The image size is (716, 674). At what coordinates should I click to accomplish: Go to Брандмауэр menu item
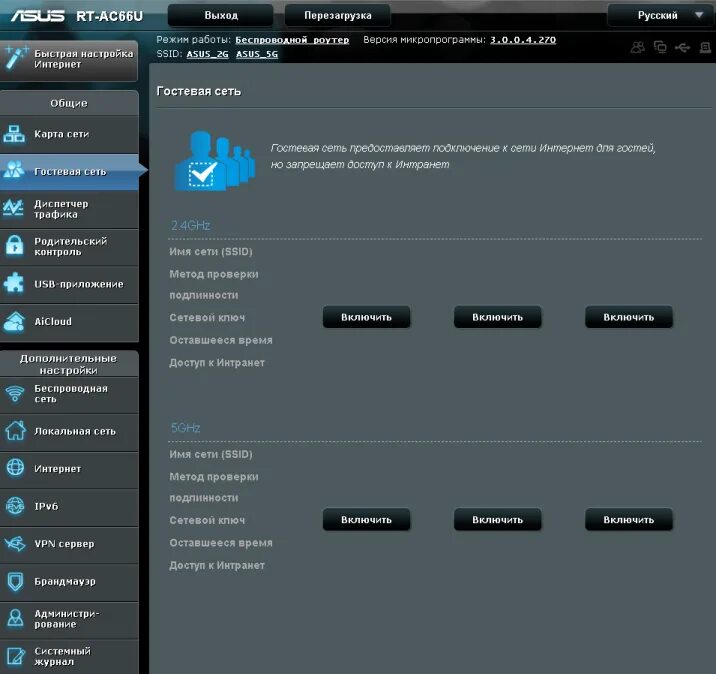pyautogui.click(x=69, y=581)
